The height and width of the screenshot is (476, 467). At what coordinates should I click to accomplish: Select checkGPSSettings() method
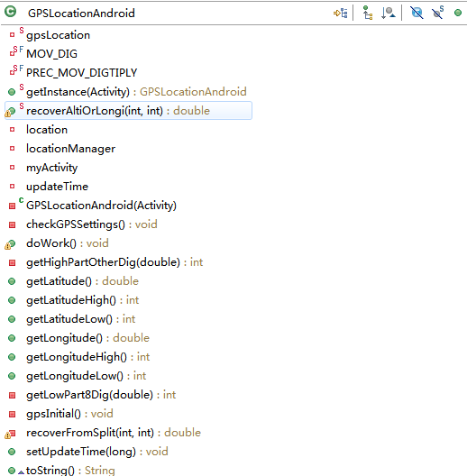point(92,224)
